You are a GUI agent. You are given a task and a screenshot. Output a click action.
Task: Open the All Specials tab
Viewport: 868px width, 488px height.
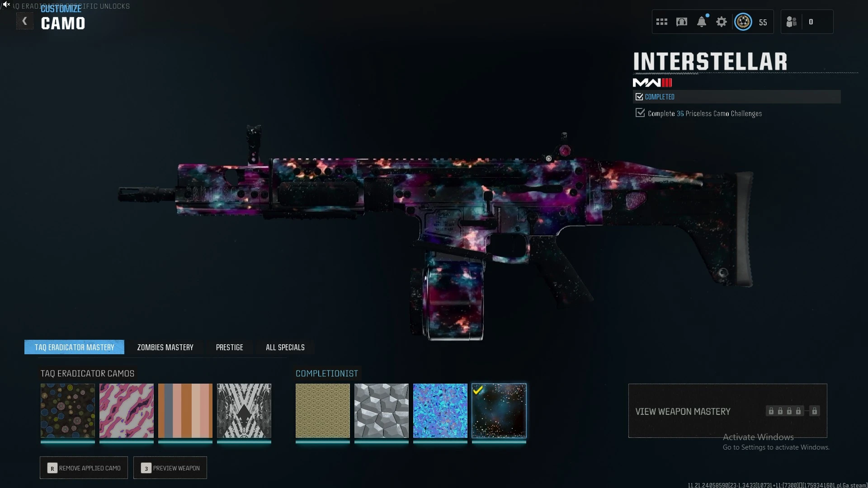click(x=285, y=347)
